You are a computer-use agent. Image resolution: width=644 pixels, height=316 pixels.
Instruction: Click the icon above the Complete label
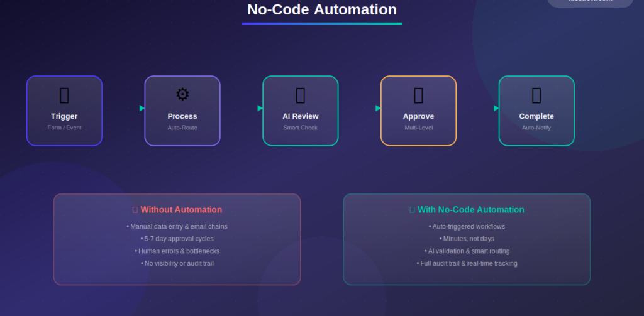coord(536,95)
